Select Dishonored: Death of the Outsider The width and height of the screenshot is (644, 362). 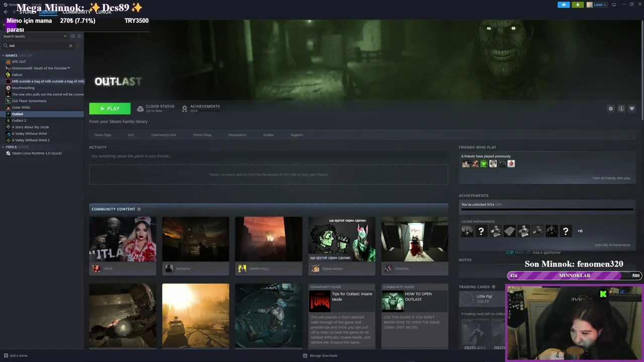click(42, 68)
